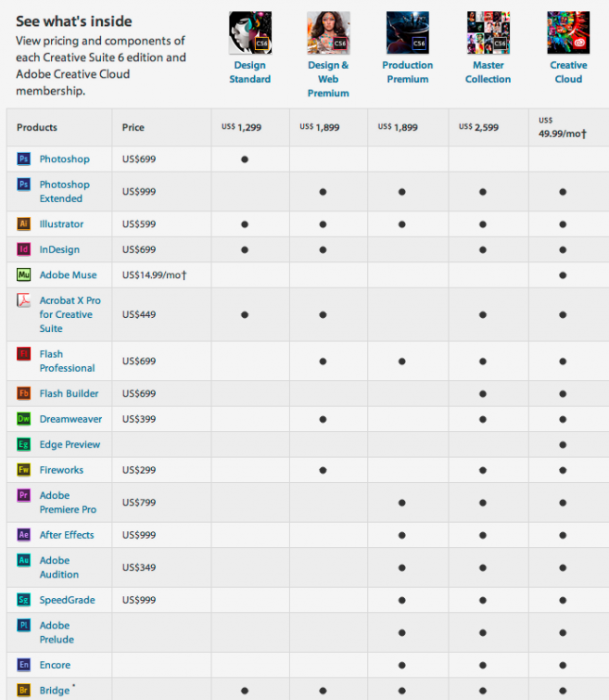Click the Fireworks Fw icon

24,469
